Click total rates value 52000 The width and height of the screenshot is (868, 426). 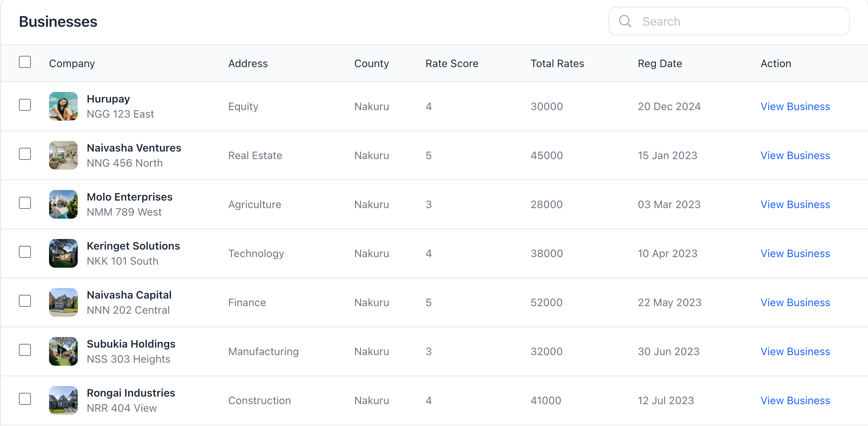(547, 302)
